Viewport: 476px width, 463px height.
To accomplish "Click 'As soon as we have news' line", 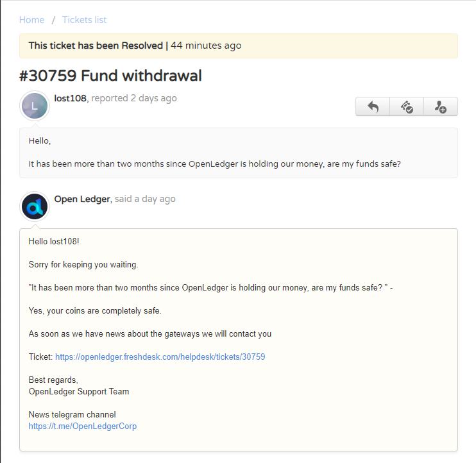I will click(150, 333).
